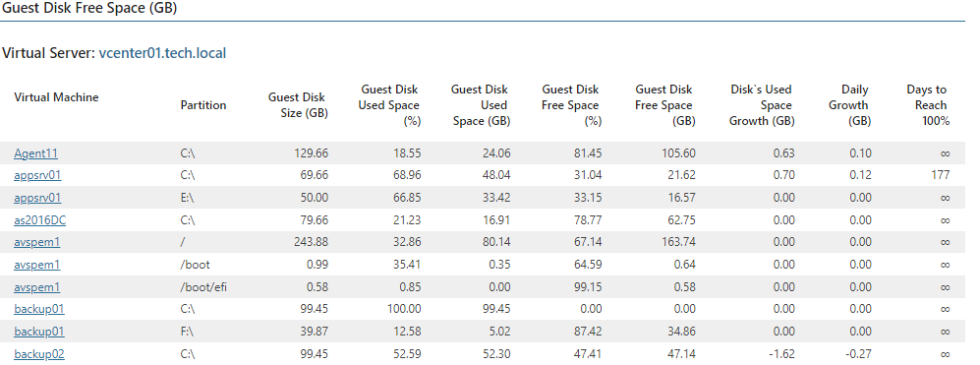
Task: Open the Agent11 virtual machine link
Action: pos(35,153)
